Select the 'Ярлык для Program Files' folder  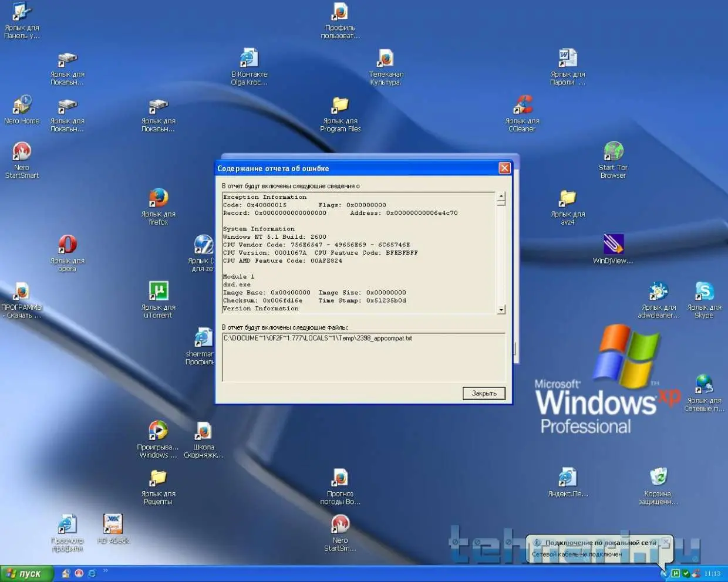click(x=340, y=114)
